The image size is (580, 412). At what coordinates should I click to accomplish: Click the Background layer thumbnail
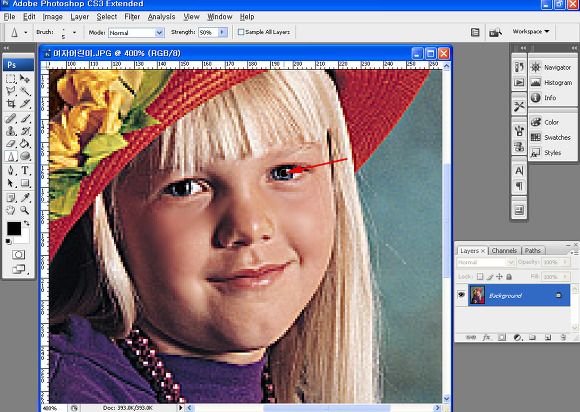click(477, 295)
